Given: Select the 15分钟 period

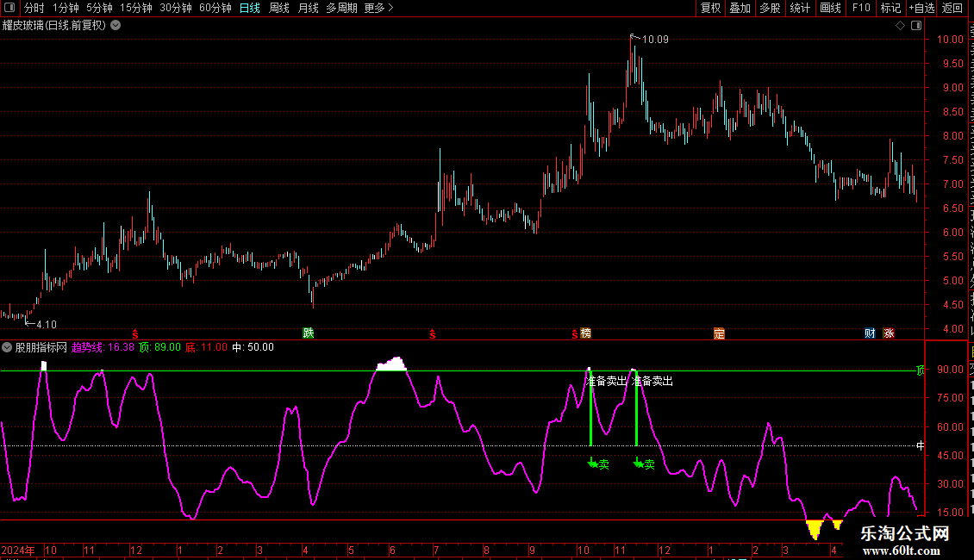Looking at the screenshot, I should (136, 8).
